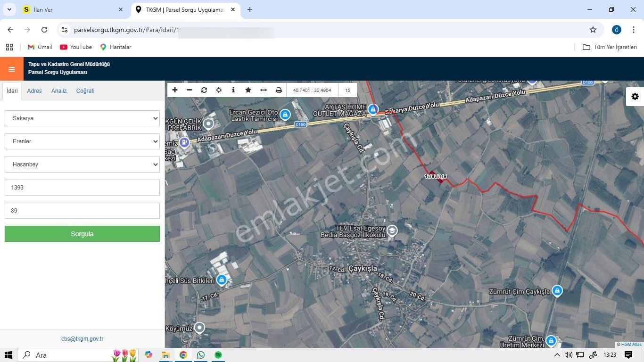Bookmark this page with the star icon

click(593, 30)
